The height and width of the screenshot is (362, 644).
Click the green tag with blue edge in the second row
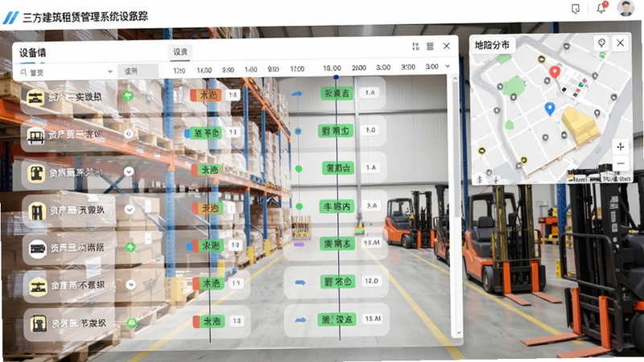[204, 133]
